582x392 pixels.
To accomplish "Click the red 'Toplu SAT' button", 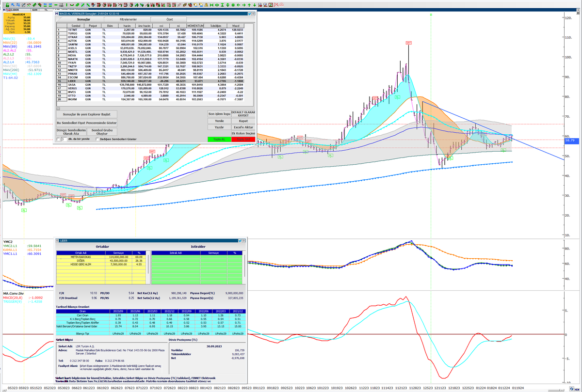I will 243,140.
